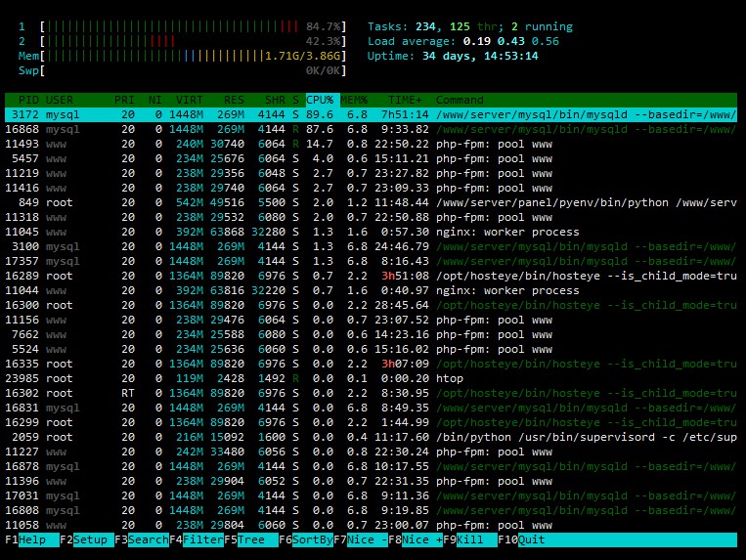The height and width of the screenshot is (560, 746).
Task: Select php-fpm process row PID 7662
Action: click(371, 334)
